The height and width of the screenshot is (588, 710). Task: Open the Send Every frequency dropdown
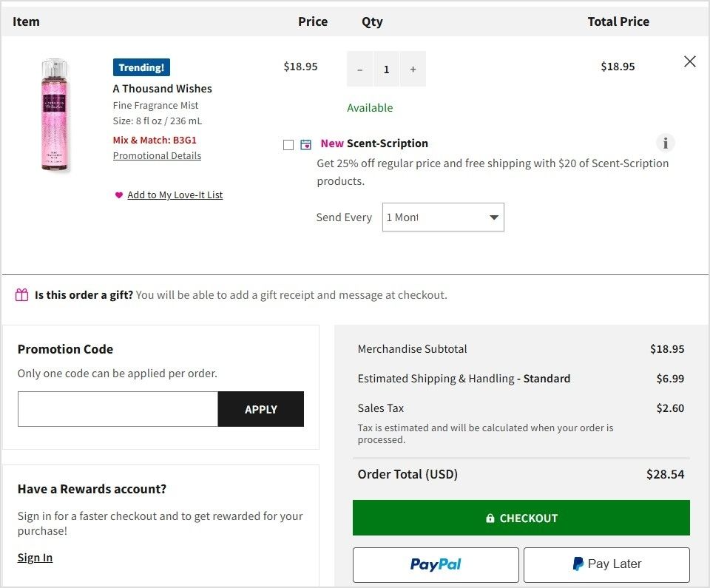[443, 217]
